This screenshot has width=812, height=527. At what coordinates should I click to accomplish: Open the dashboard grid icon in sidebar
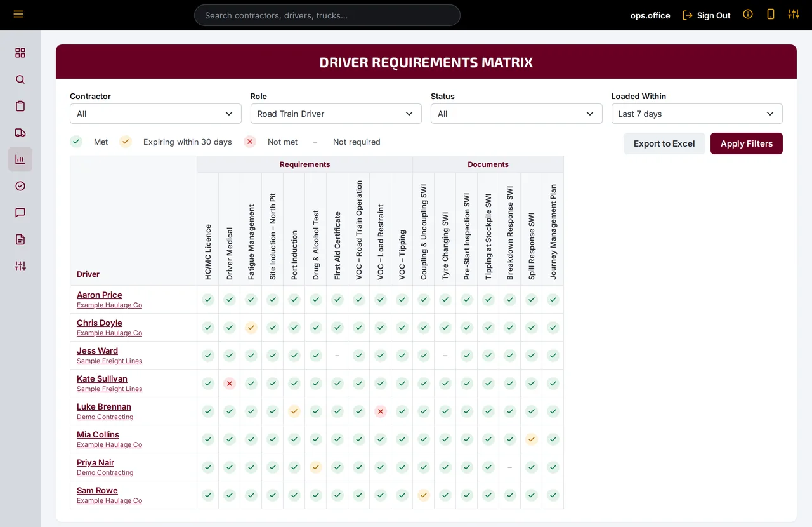[x=20, y=53]
